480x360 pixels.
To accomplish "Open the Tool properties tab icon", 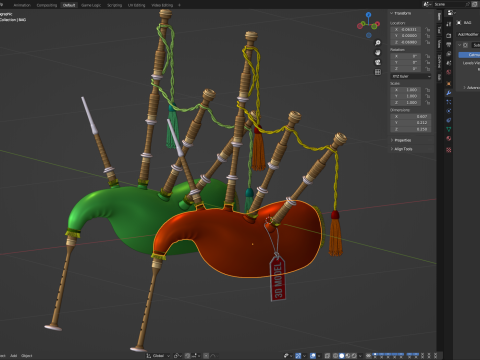I will click(449, 24).
